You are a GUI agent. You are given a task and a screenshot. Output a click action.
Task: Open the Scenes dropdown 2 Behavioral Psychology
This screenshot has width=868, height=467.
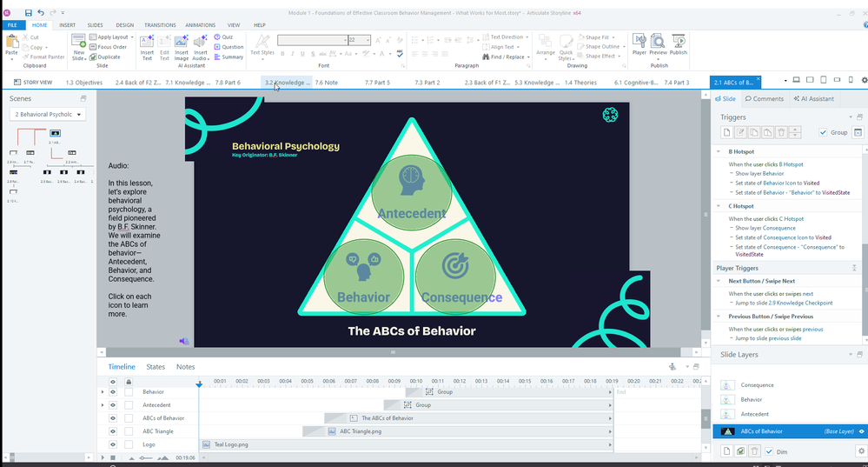pos(48,114)
